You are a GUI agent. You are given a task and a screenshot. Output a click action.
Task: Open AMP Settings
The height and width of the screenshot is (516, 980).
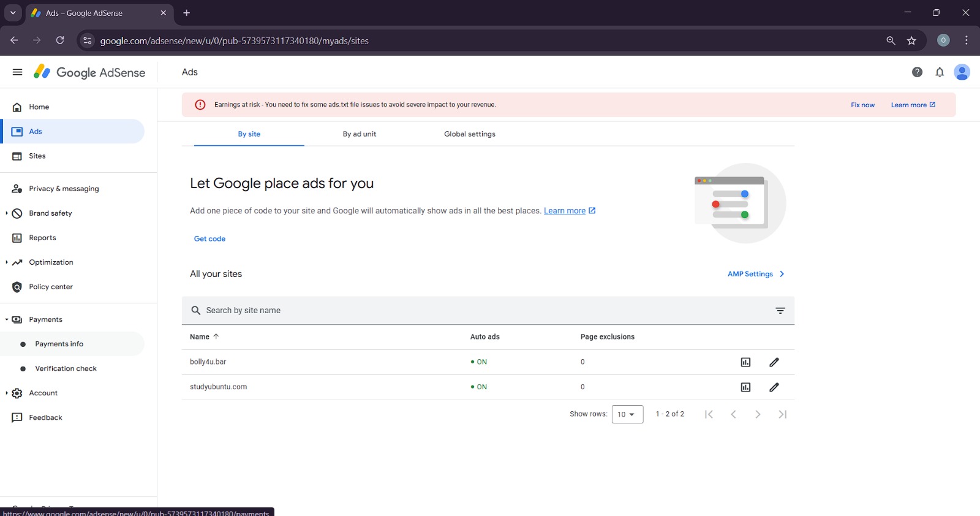(x=756, y=274)
